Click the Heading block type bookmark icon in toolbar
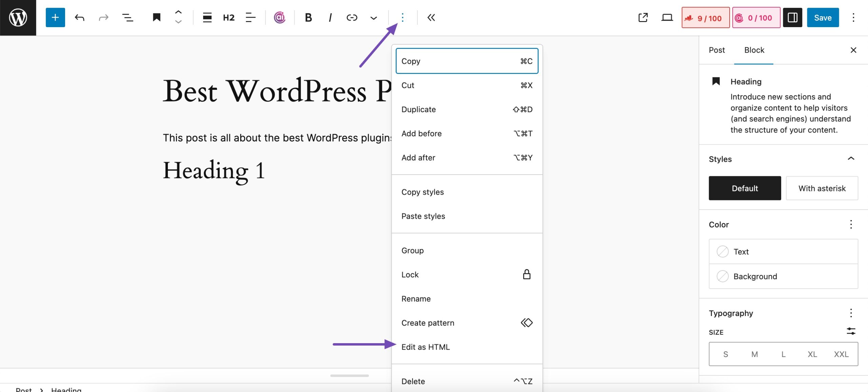Screen dimensions: 868x392 [156, 18]
